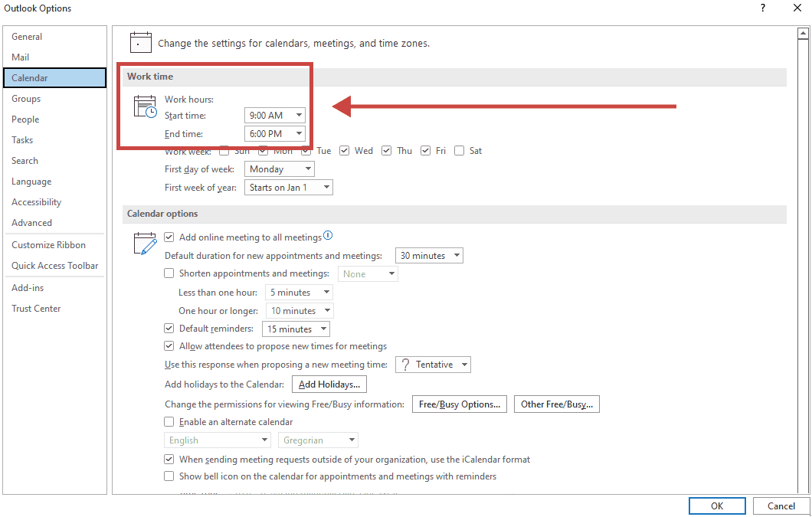Click the Cancel button

781,506
